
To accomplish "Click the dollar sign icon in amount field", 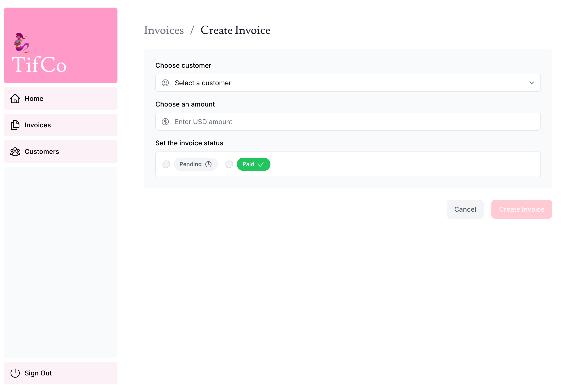I will pos(165,122).
